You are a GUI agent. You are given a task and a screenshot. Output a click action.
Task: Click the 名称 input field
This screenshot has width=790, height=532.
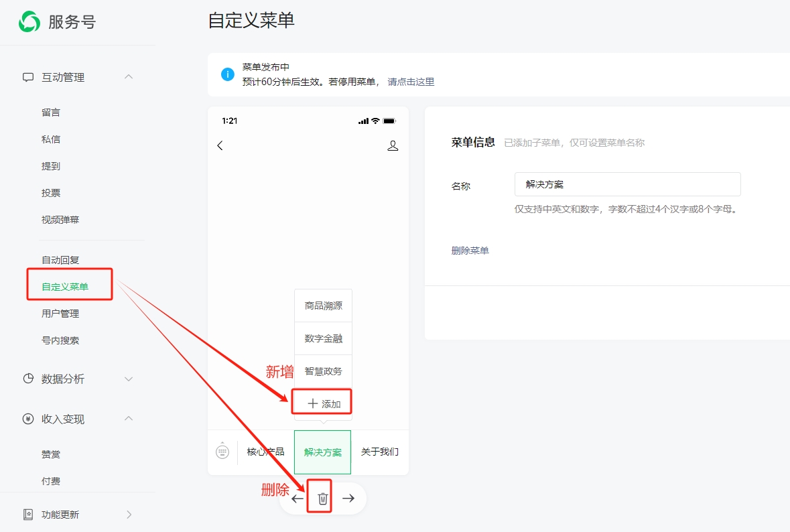coord(627,184)
